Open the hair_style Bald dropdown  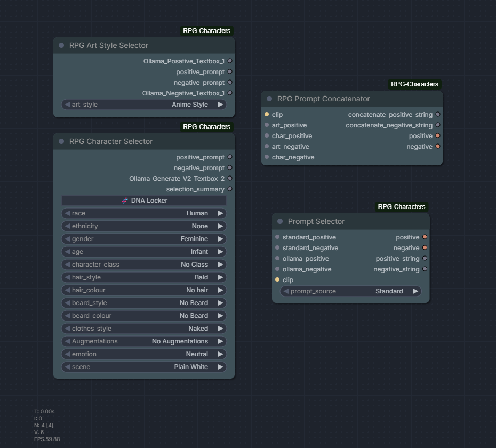tap(144, 277)
